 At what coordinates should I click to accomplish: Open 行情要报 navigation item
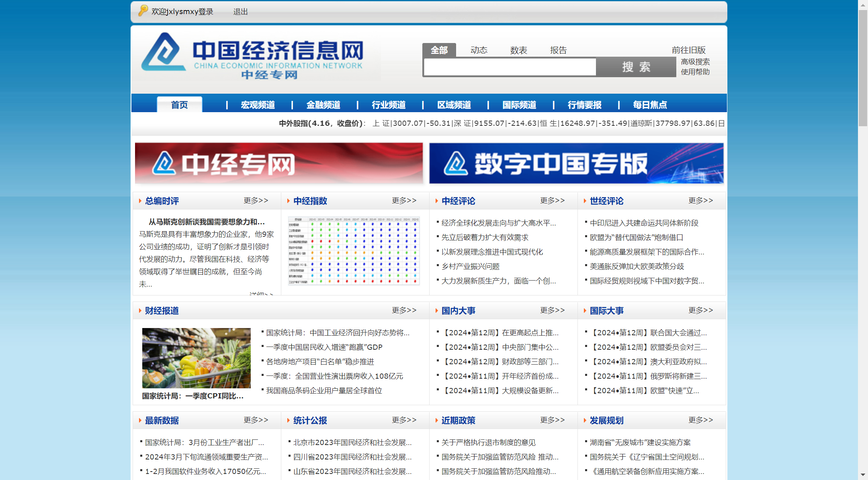click(x=585, y=105)
